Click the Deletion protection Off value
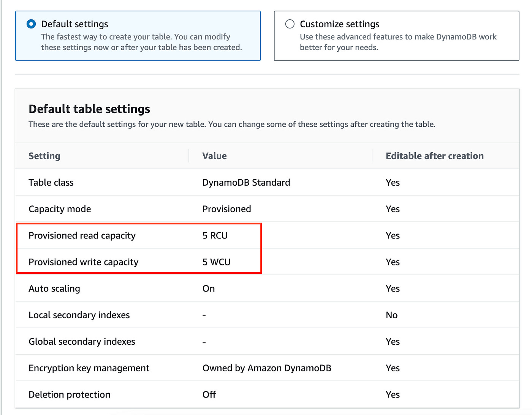Image resolution: width=532 pixels, height=415 pixels. coord(209,395)
